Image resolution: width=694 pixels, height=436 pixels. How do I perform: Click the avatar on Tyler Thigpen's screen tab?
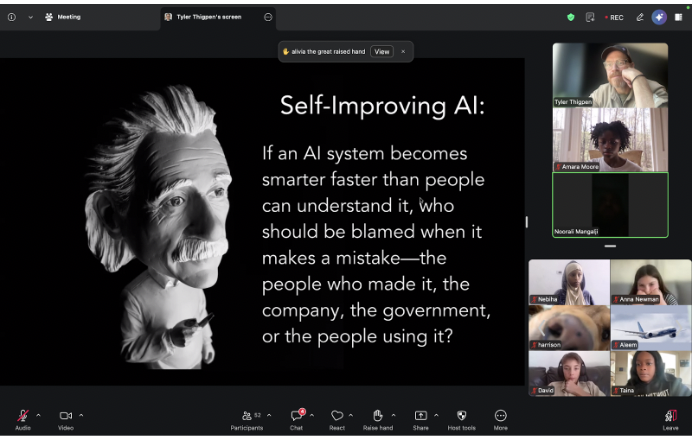[168, 17]
